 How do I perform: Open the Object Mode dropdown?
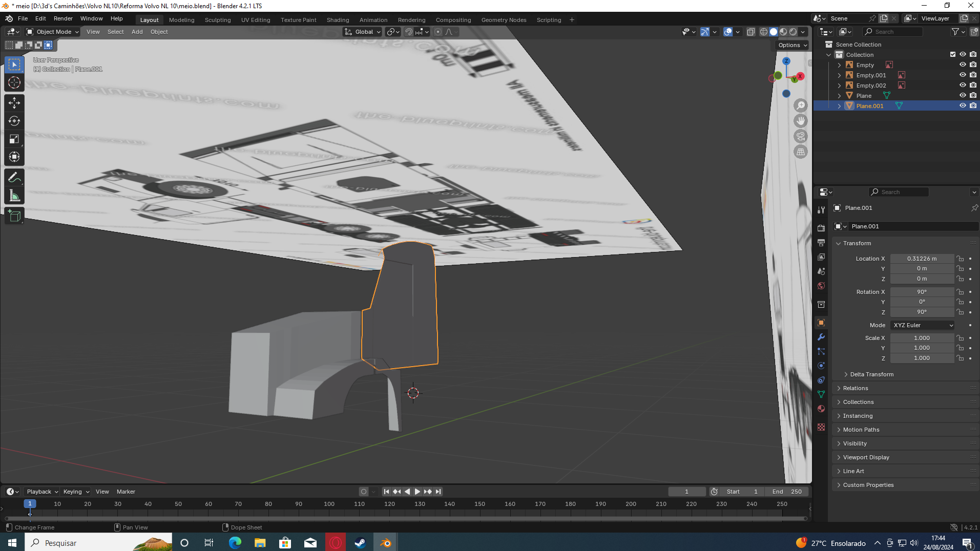pos(53,32)
